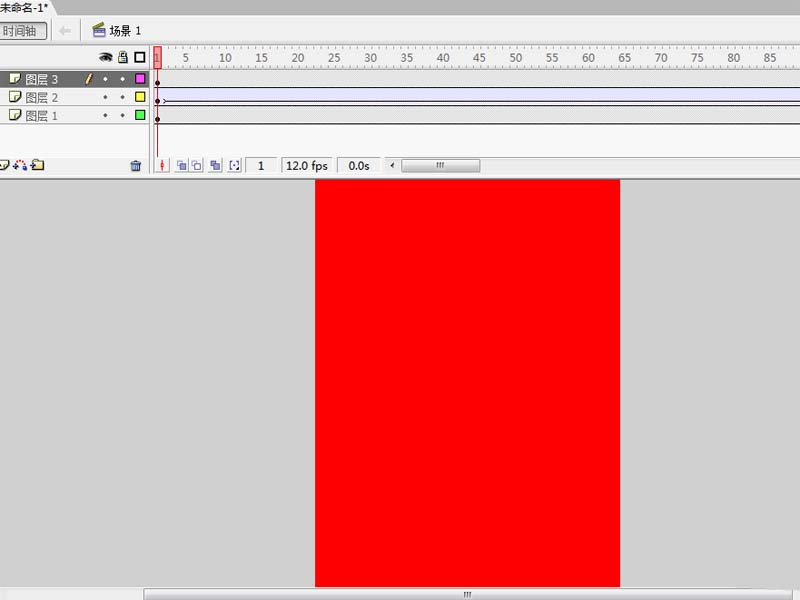Click the 时间轴 toggle button
This screenshot has width=800, height=600.
coord(23,31)
